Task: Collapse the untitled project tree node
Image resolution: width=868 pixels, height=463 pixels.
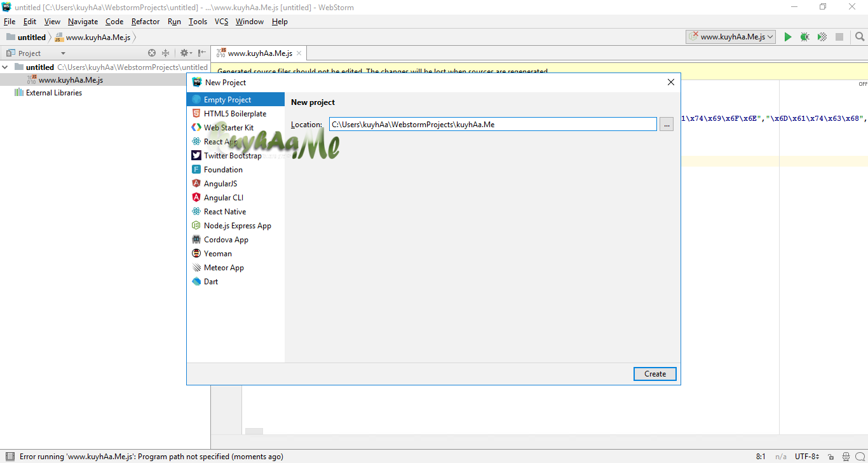Action: [6, 67]
